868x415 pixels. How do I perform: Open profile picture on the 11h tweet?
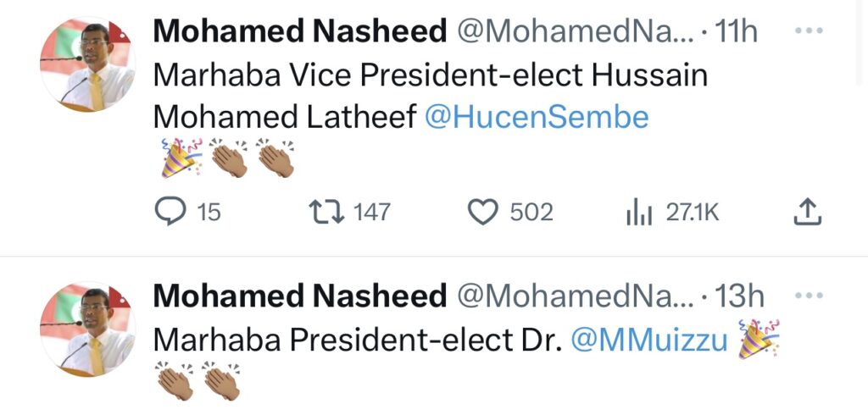(88, 64)
